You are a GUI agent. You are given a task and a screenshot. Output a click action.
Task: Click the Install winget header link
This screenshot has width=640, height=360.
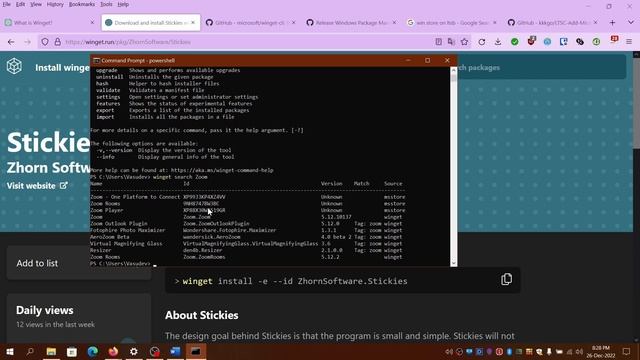pyautogui.click(x=62, y=68)
